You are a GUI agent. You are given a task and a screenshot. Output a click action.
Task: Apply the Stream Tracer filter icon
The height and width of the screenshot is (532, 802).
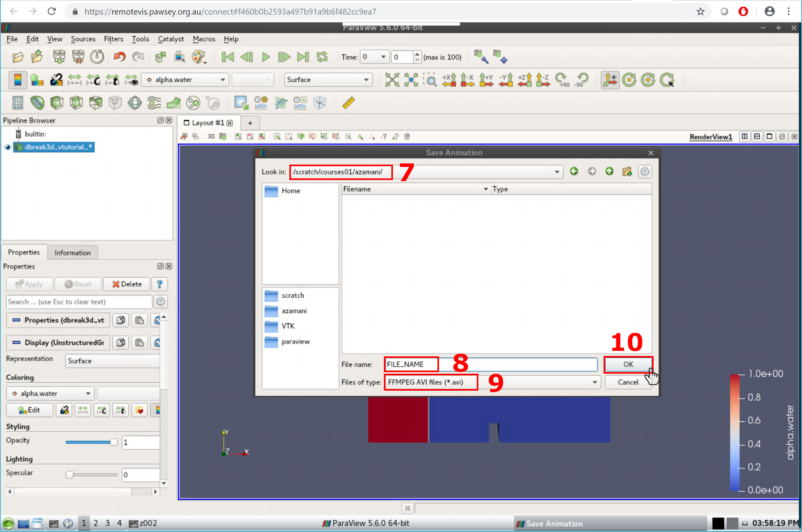(x=154, y=103)
